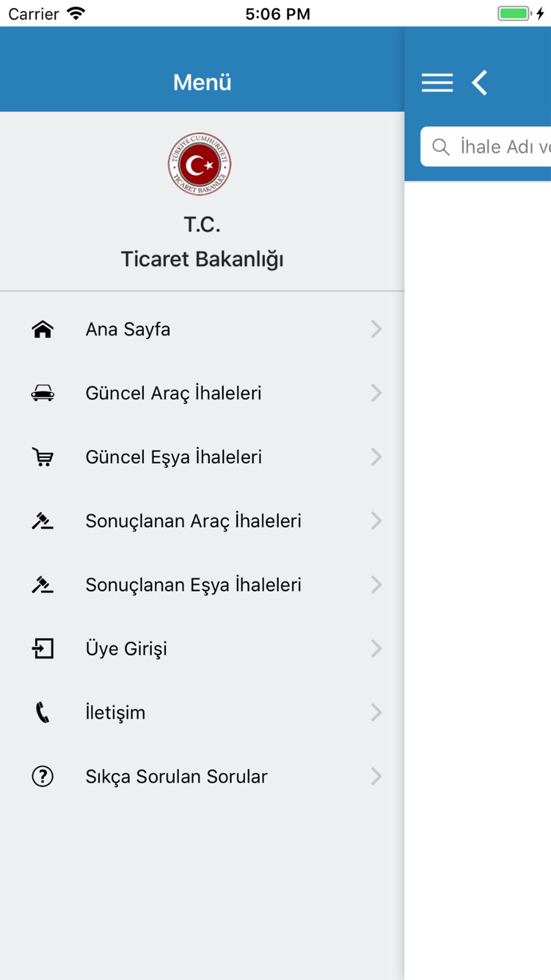Image resolution: width=551 pixels, height=980 pixels.
Task: Go to the İletişim contact page
Action: [x=202, y=713]
